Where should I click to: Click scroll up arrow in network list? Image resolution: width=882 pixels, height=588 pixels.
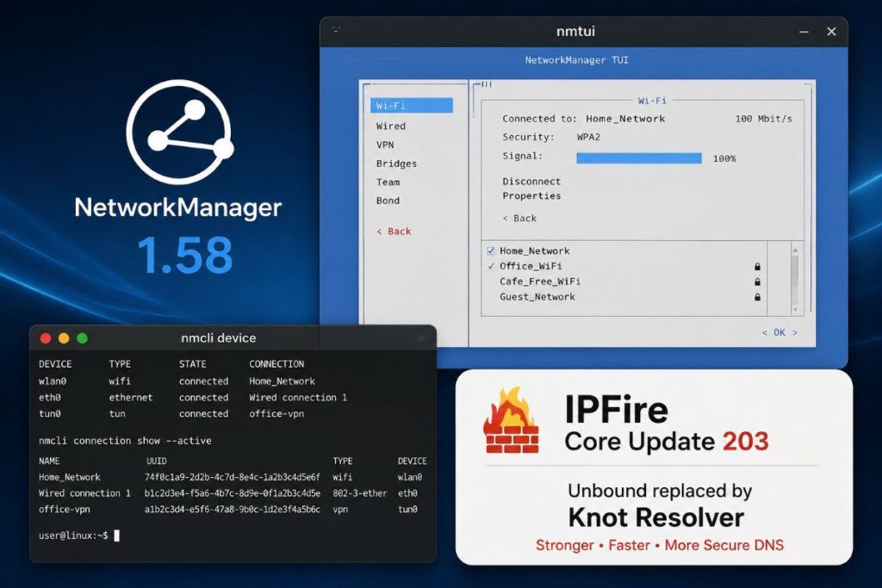coord(795,251)
